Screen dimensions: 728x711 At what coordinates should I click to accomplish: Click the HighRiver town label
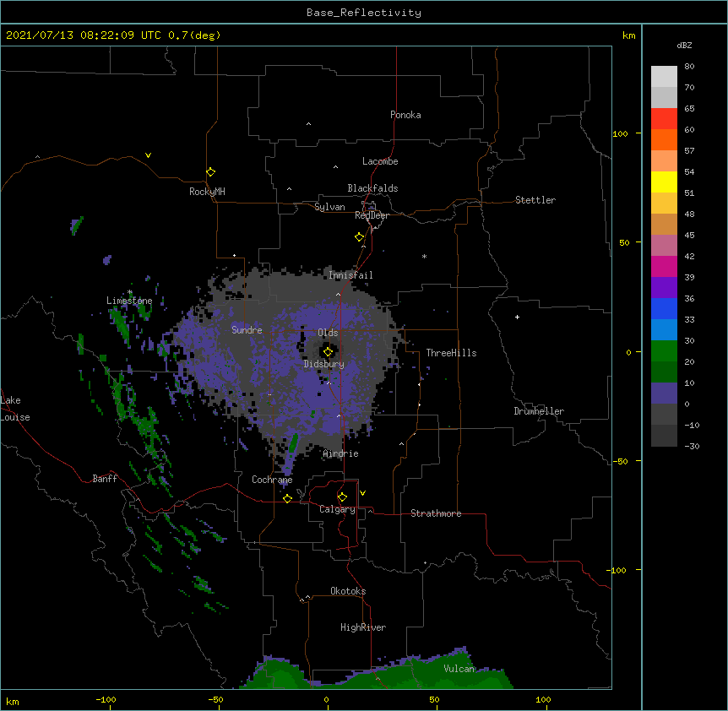(363, 627)
